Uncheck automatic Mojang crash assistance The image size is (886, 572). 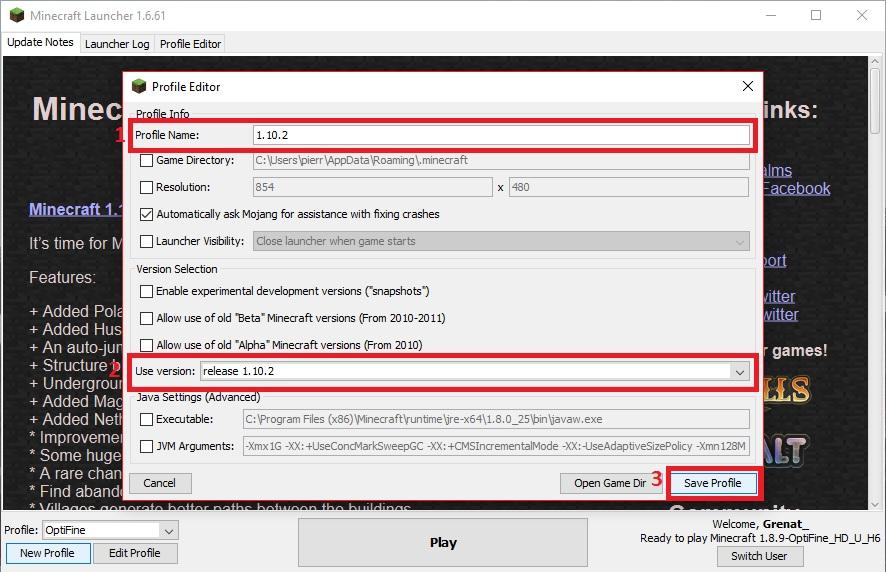click(x=146, y=214)
